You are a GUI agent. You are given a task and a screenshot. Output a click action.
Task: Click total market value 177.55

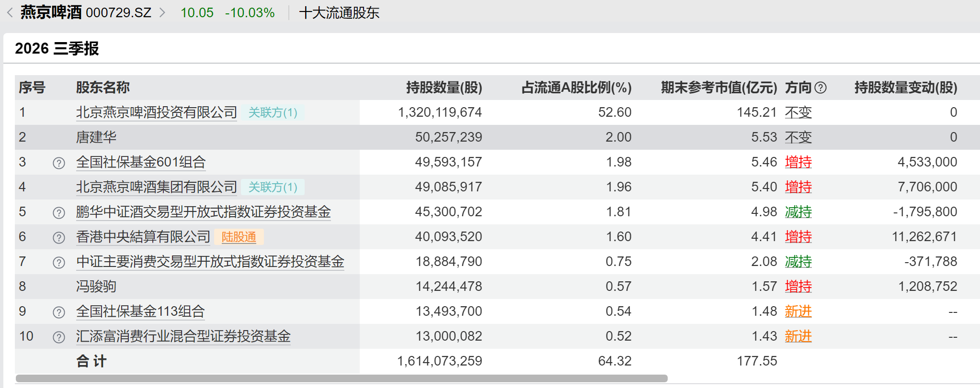coord(757,361)
